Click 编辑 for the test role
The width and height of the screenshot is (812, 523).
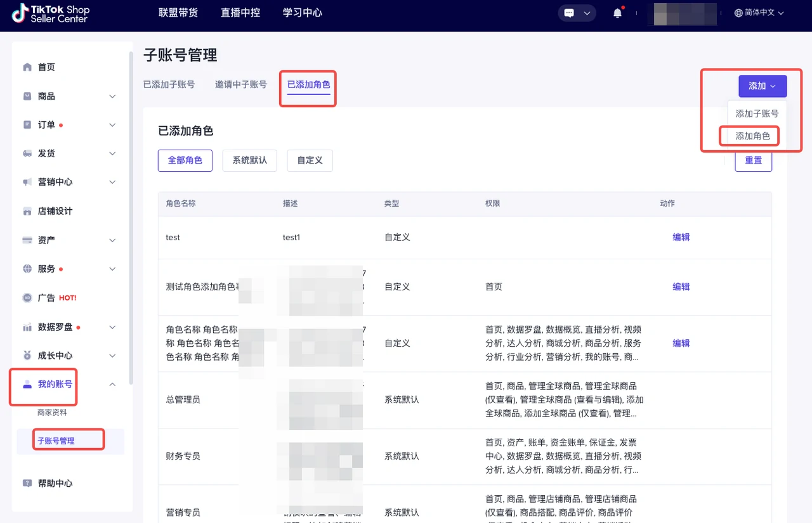tap(681, 237)
